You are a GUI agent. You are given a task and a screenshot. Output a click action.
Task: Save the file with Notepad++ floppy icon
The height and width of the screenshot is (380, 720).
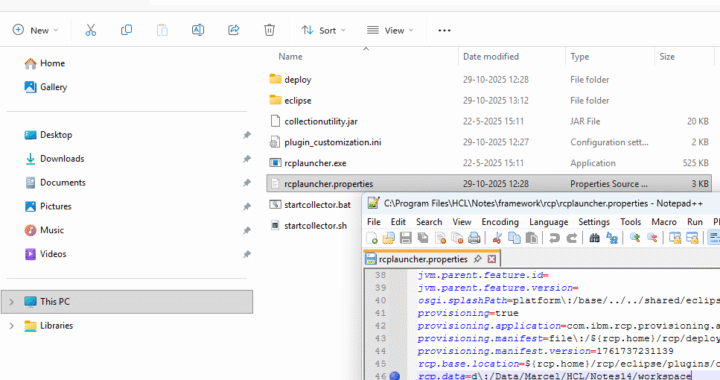point(405,238)
